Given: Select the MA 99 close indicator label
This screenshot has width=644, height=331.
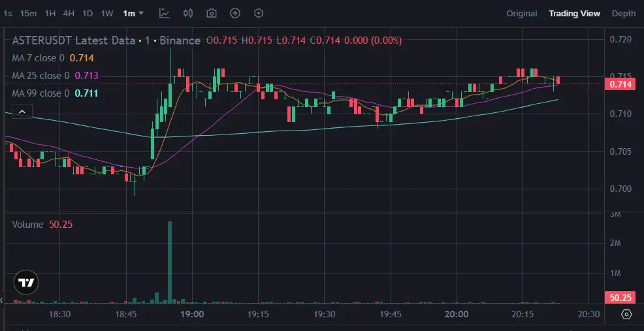Looking at the screenshot, I should tap(40, 93).
